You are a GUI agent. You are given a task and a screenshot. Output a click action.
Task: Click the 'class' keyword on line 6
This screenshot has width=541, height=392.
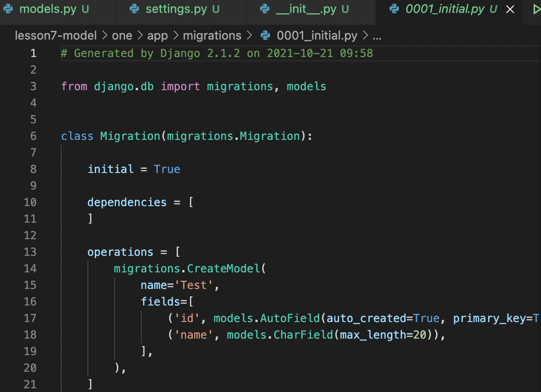tap(77, 136)
